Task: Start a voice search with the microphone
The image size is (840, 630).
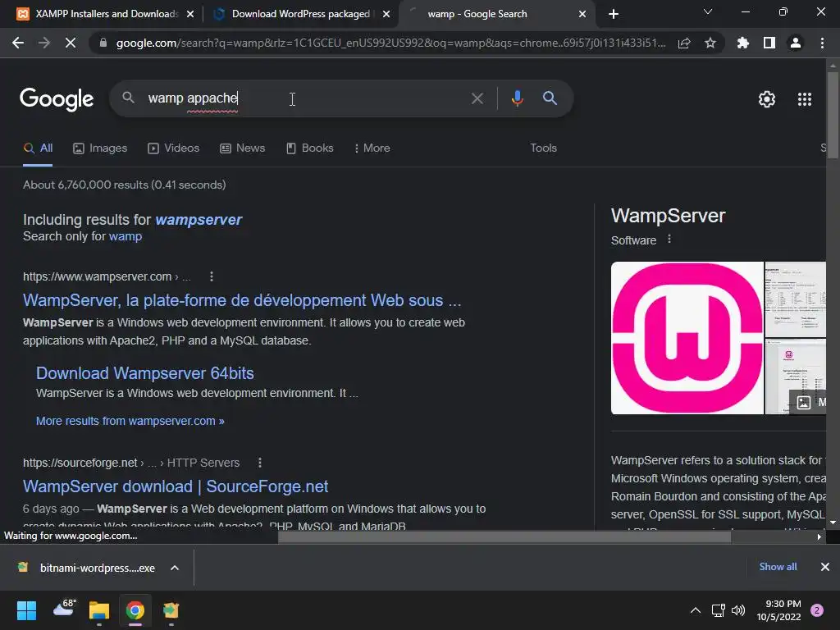Action: tap(517, 98)
